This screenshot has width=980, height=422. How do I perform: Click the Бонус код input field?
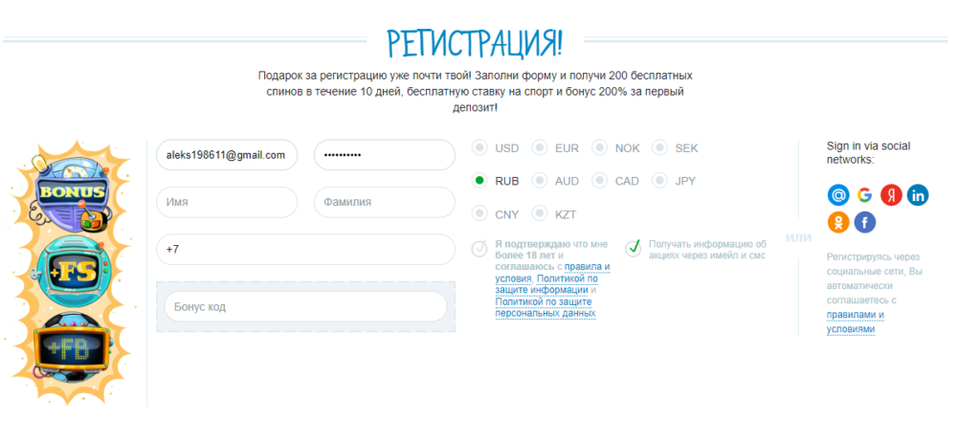(305, 306)
